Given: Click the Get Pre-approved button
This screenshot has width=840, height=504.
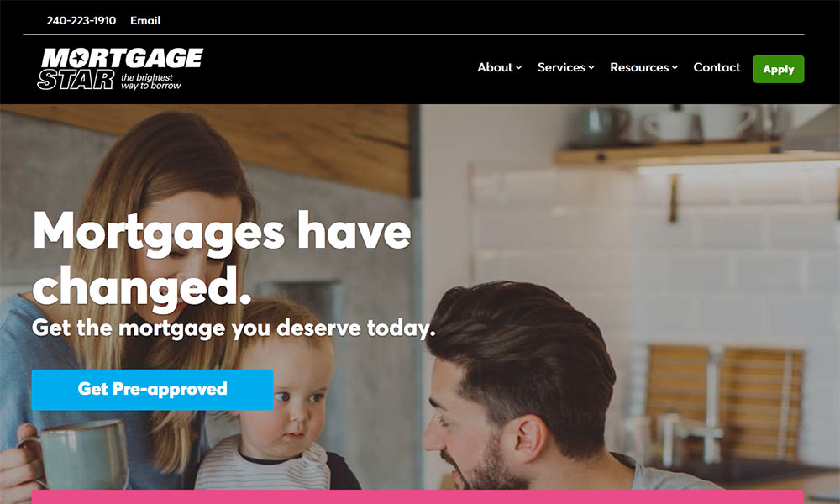Looking at the screenshot, I should point(153,390).
